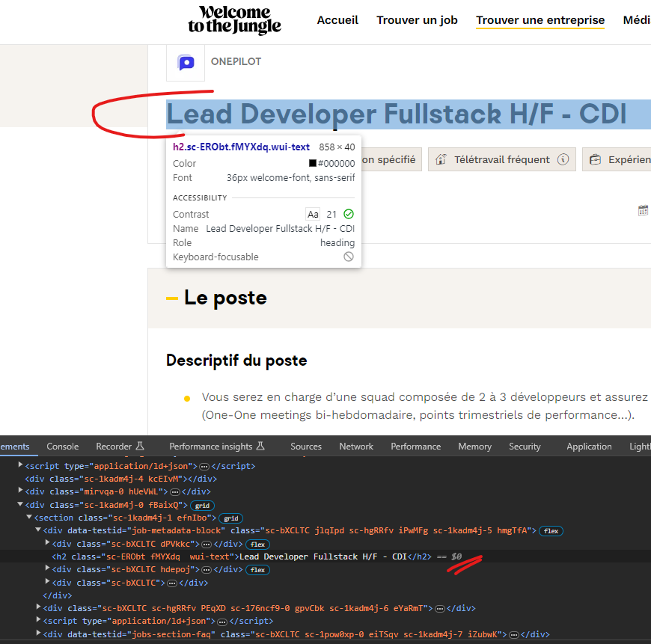Image resolution: width=651 pixels, height=644 pixels.
Task: Click the ellipsis in the jobs-section-faq div
Action: (x=514, y=635)
